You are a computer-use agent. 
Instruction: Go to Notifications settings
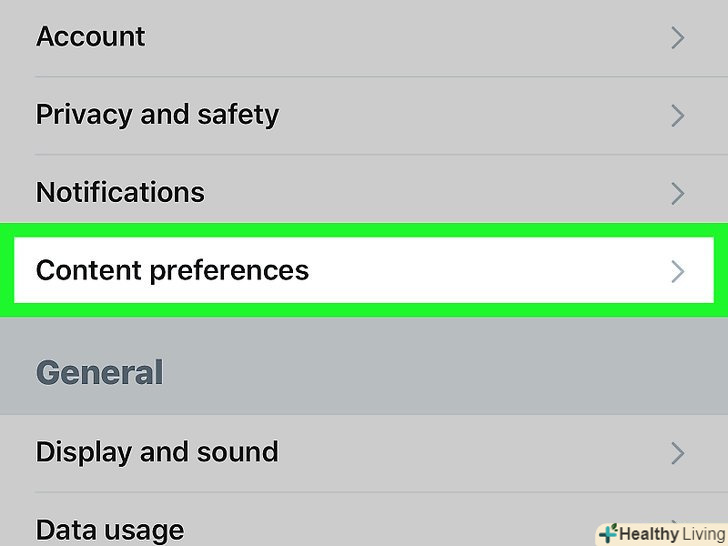(x=120, y=192)
